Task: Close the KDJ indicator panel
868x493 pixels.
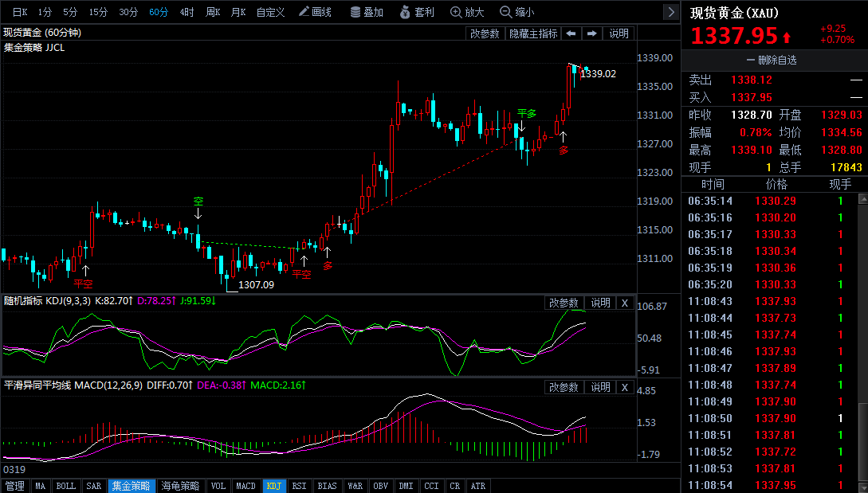Action: 625,303
